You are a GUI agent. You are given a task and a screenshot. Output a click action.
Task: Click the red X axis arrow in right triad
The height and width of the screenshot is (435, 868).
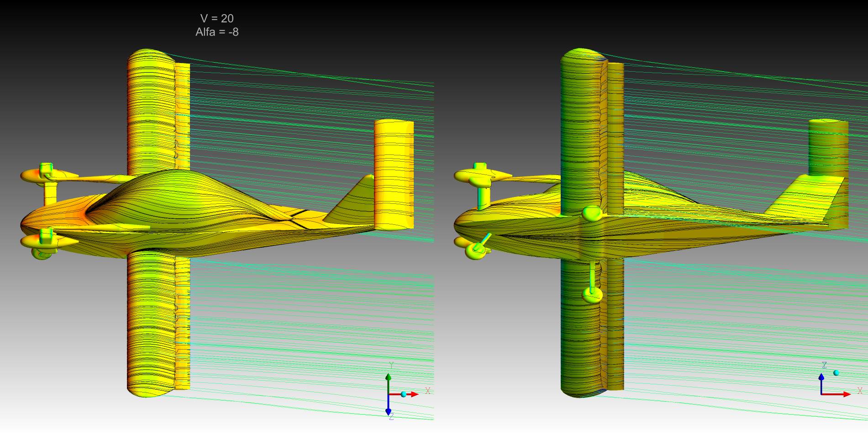[x=844, y=394]
